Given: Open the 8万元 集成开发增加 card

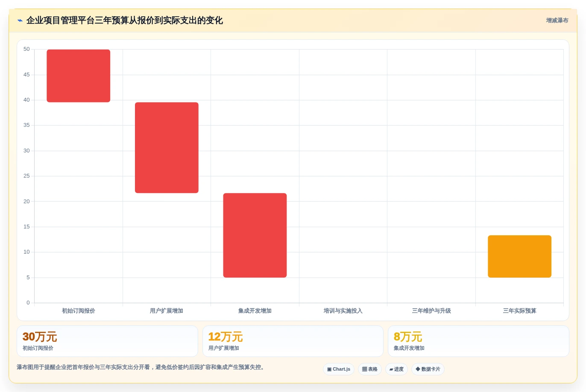Looking at the screenshot, I should click(478, 341).
